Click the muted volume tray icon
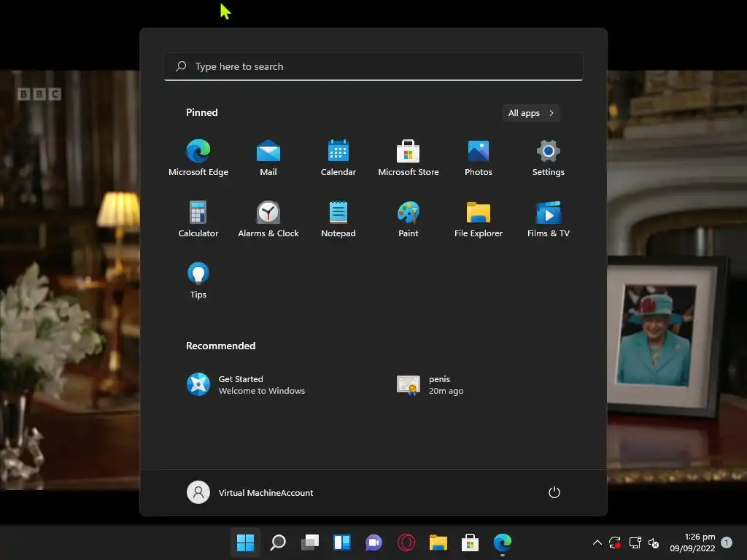Screen dimensions: 747x560 coord(654,542)
